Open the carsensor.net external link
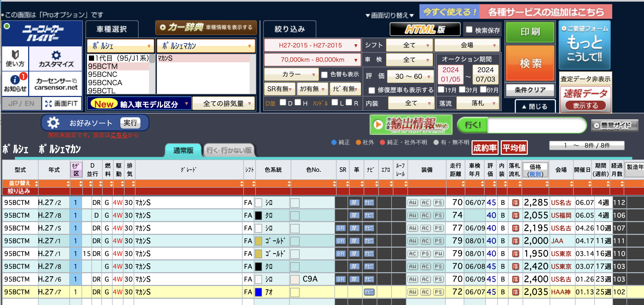 56,84
